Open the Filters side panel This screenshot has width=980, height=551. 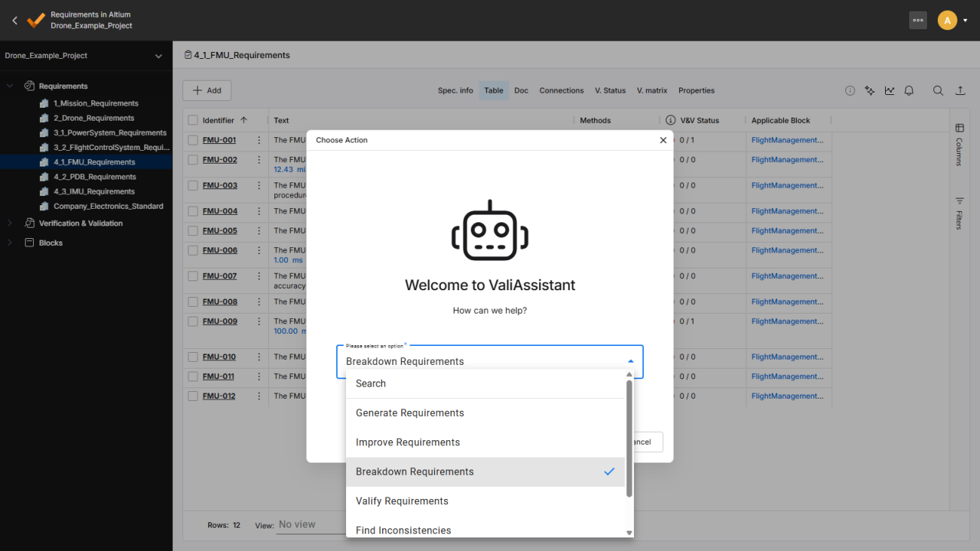[960, 213]
